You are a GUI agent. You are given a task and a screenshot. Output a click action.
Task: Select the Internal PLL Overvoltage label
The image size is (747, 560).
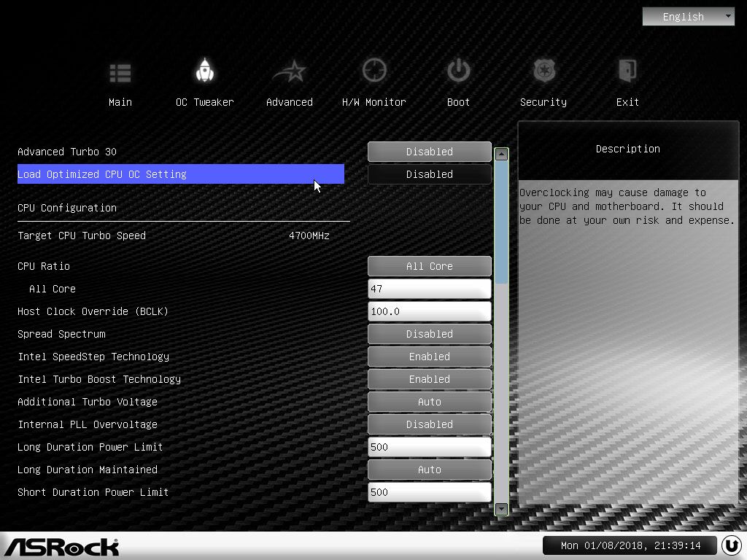click(x=88, y=424)
